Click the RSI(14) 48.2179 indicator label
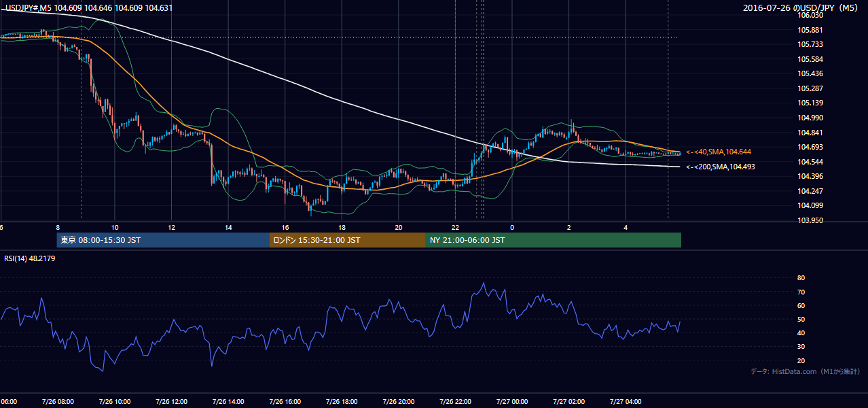The image size is (868, 408). [x=29, y=258]
